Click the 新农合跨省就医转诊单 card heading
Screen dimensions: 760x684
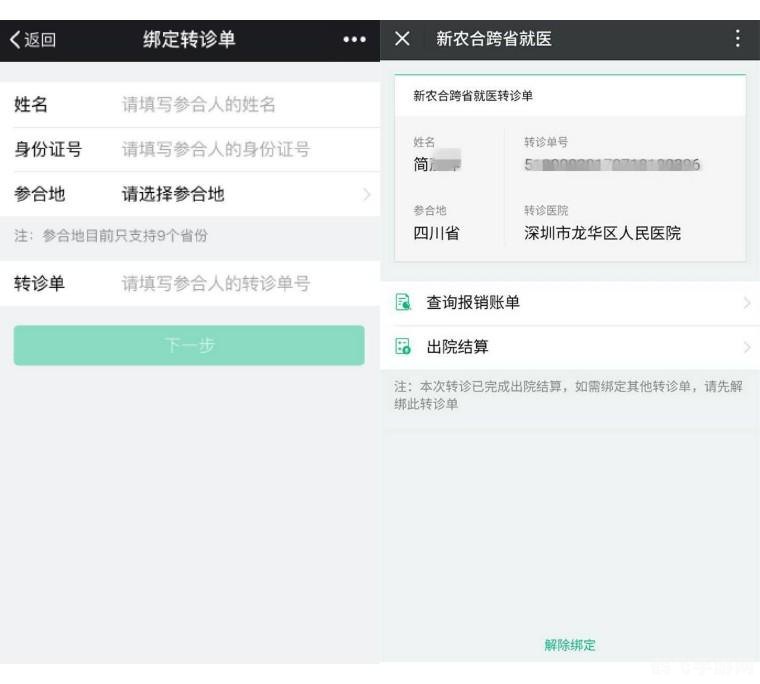[473, 95]
